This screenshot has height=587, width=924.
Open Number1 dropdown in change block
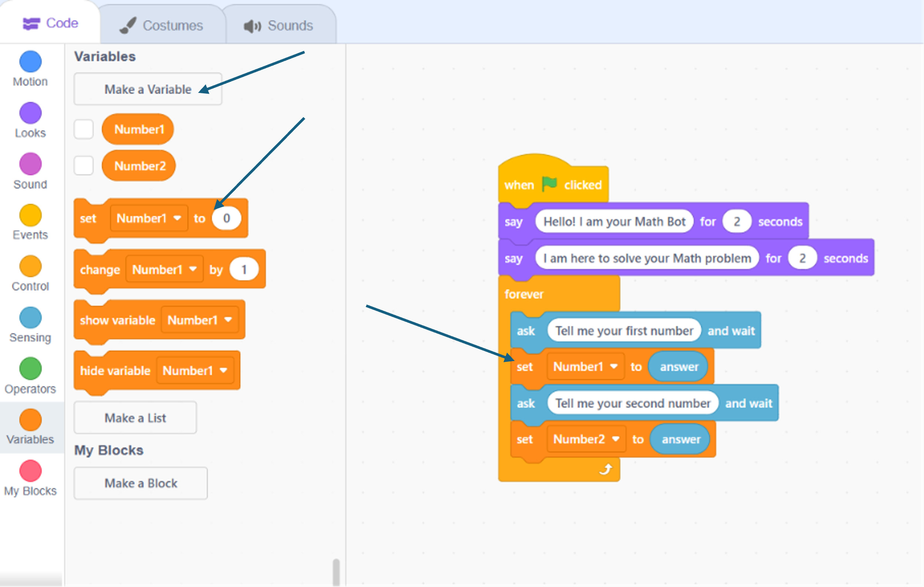click(164, 269)
